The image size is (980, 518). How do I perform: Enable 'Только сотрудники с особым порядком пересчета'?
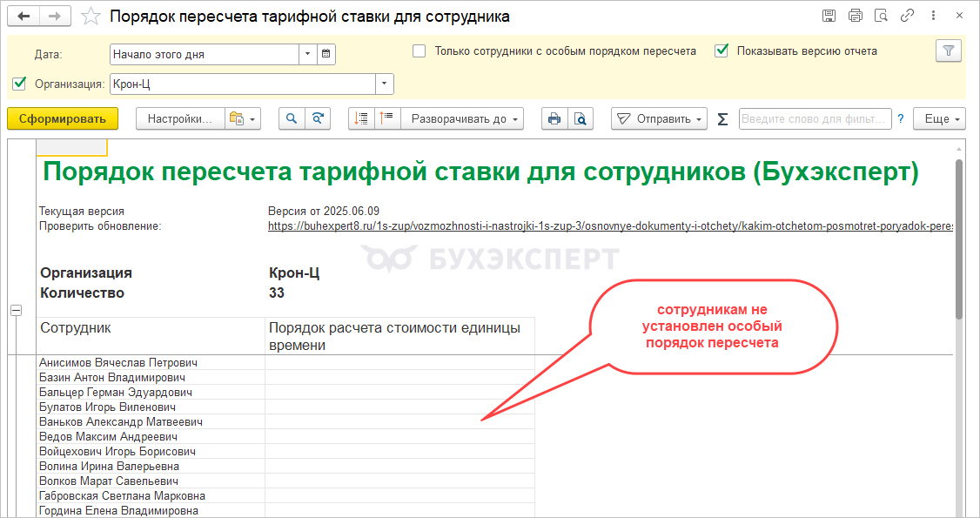click(420, 51)
